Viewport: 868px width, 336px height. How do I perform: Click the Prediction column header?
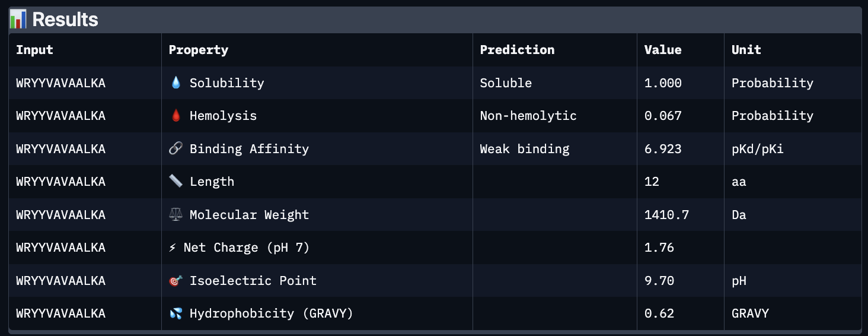point(517,50)
